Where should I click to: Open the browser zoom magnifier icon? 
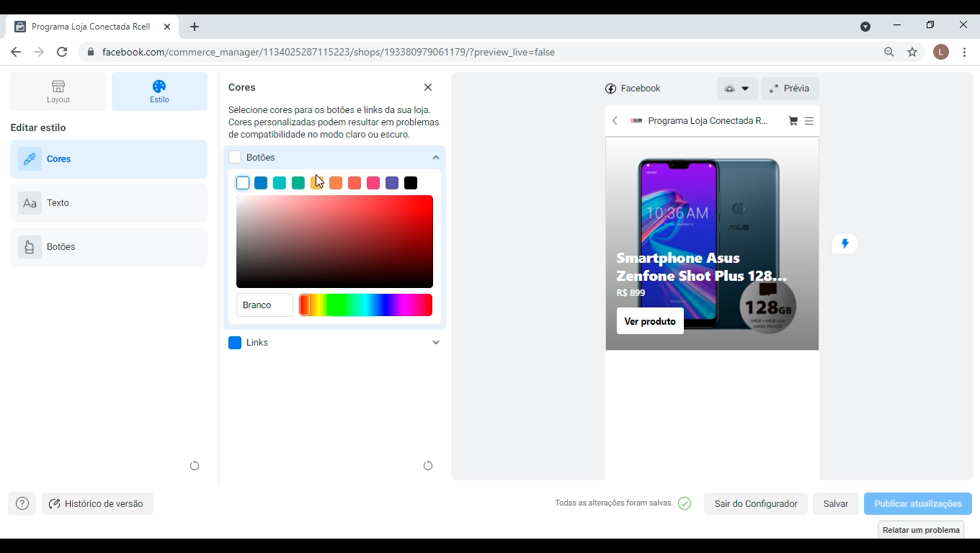click(x=889, y=52)
